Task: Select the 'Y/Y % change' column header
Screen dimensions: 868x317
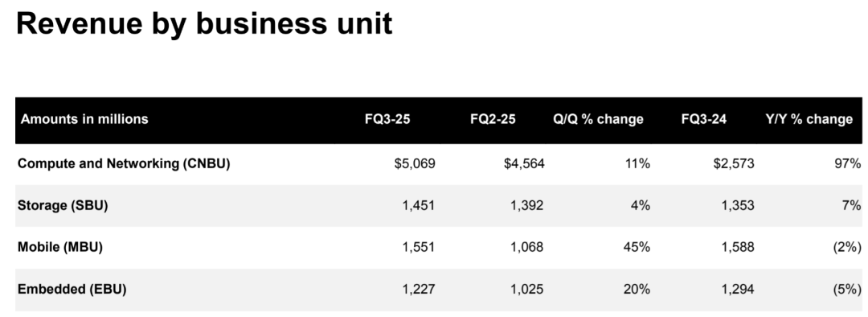Action: coord(809,119)
